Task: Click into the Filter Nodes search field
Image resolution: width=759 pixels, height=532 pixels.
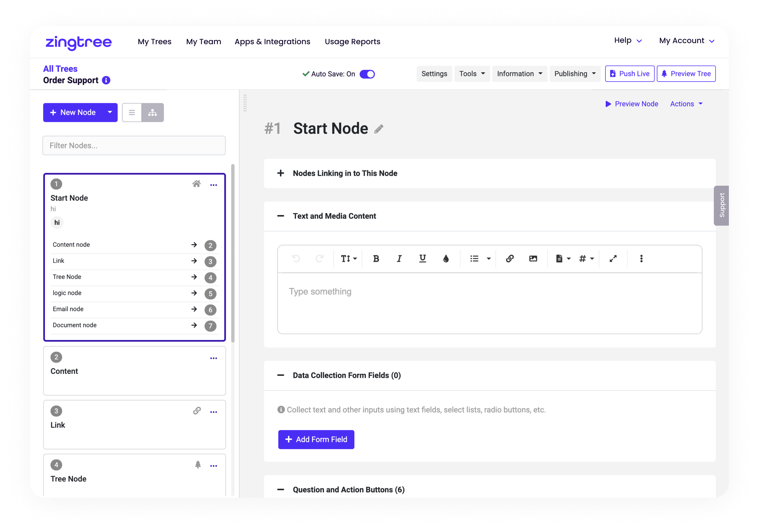Action: click(x=134, y=145)
